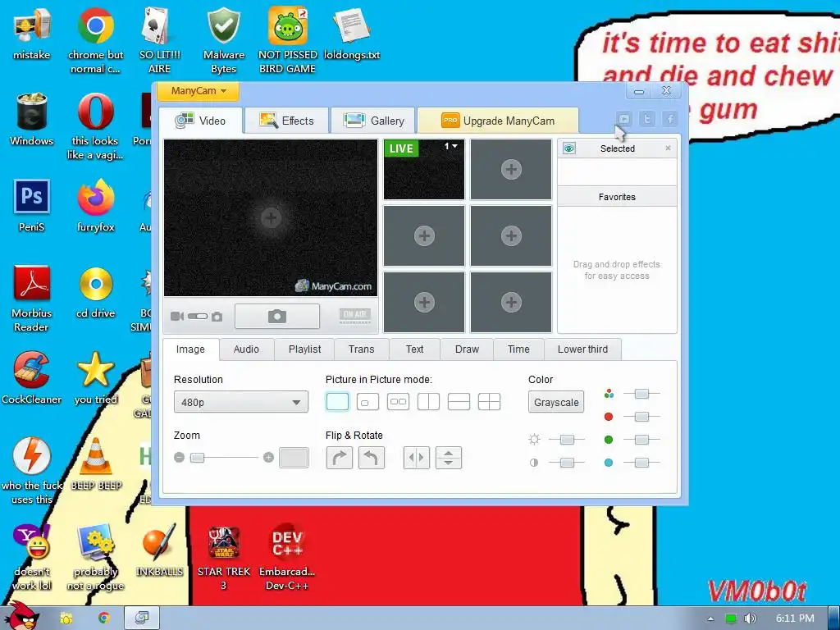Screen dimensions: 840x630
Task: Add a source in the bottom-right slot
Action: (x=511, y=302)
